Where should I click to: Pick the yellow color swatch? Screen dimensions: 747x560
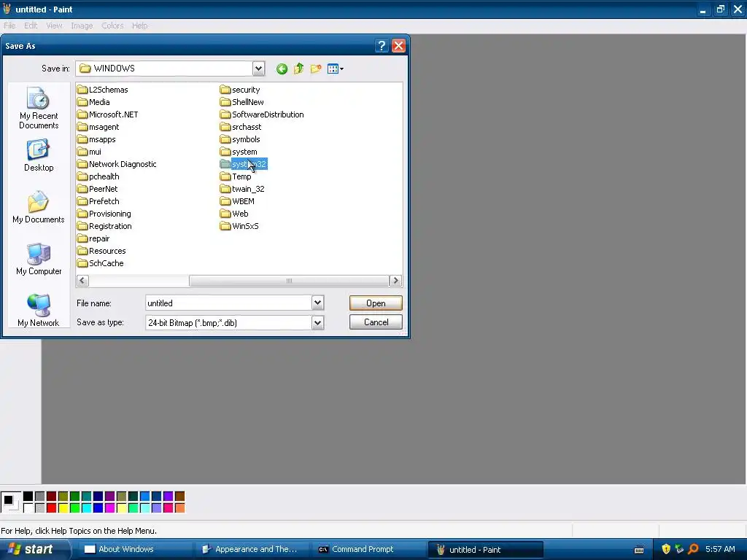[x=63, y=508]
